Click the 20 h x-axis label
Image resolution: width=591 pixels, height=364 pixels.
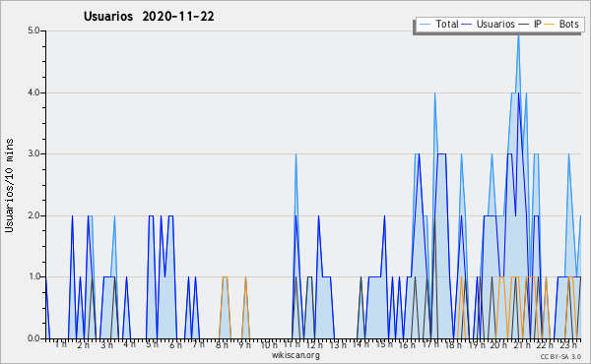[x=499, y=344]
